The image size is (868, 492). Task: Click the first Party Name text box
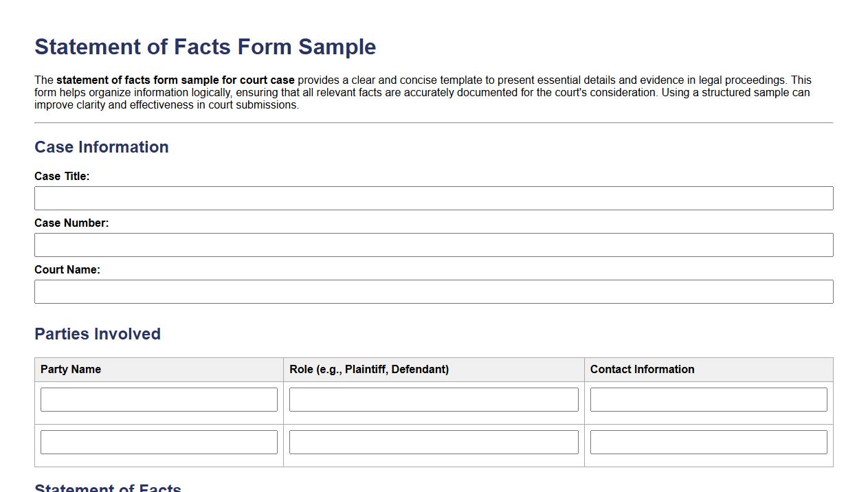pyautogui.click(x=159, y=399)
